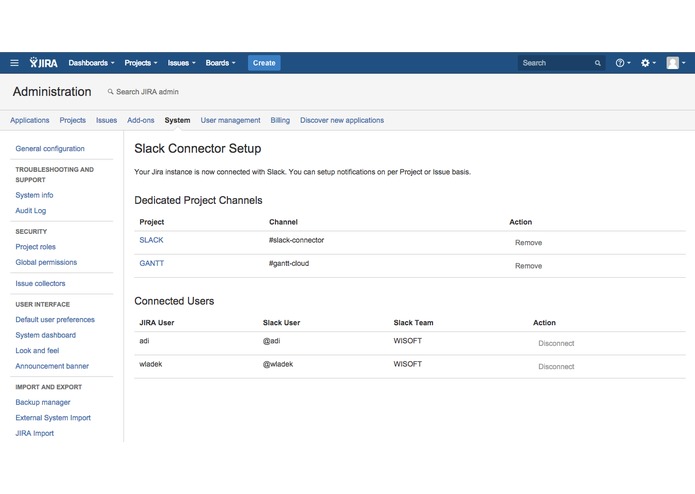
Task: Click the @wladek Slack user cell
Action: pyautogui.click(x=278, y=364)
